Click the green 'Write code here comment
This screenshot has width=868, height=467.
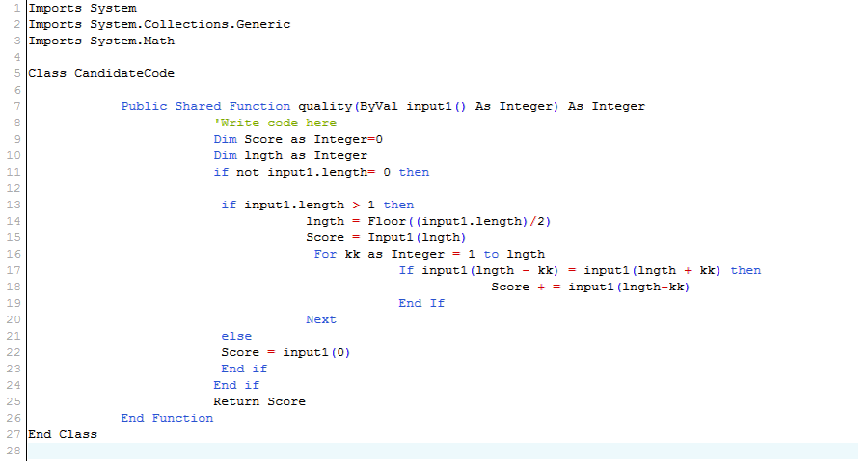275,123
